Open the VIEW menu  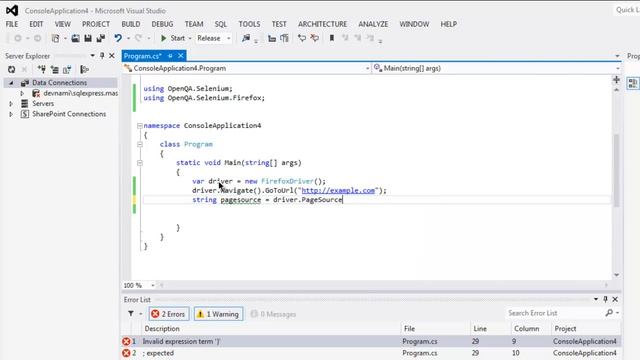click(x=62, y=24)
